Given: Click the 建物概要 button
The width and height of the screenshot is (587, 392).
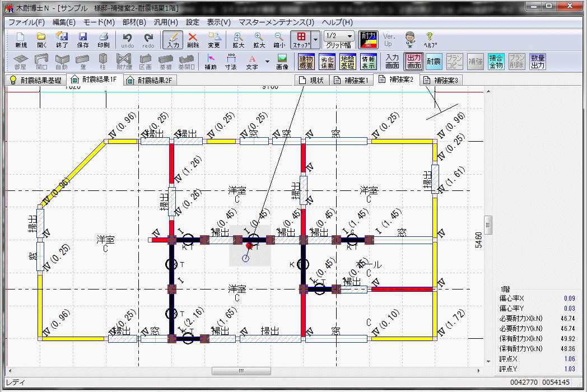Looking at the screenshot, I should [x=306, y=62].
